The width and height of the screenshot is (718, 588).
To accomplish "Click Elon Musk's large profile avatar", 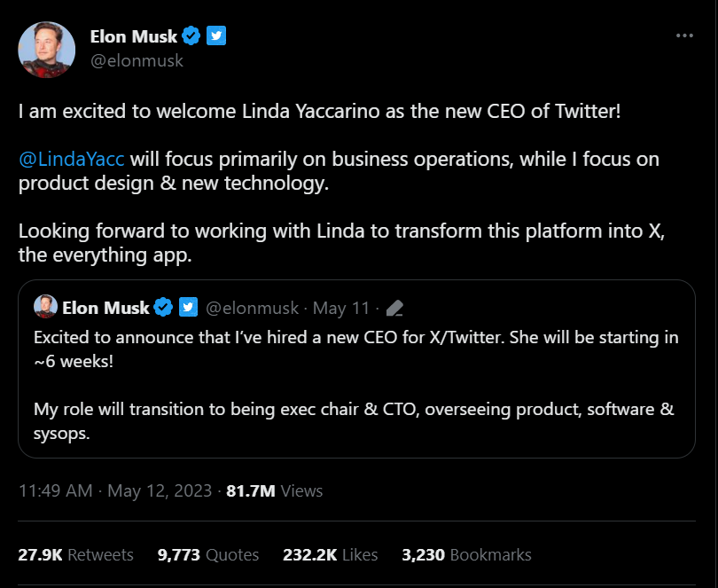I will coord(46,48).
